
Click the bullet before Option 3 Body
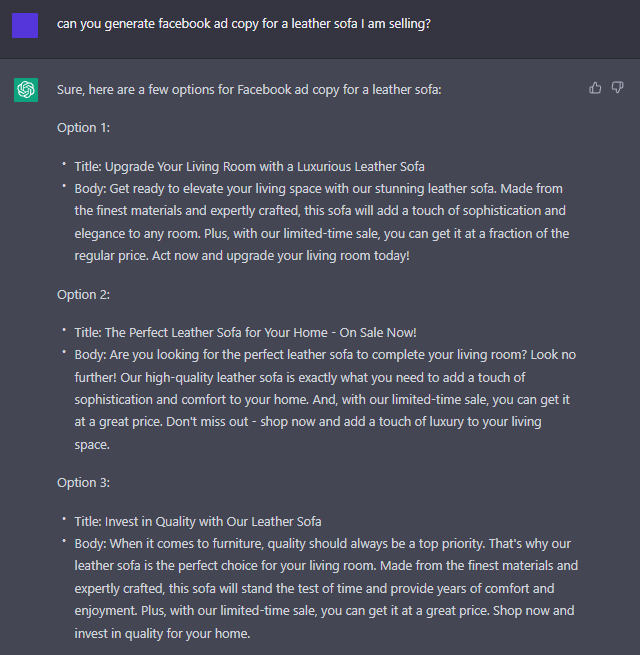point(64,541)
